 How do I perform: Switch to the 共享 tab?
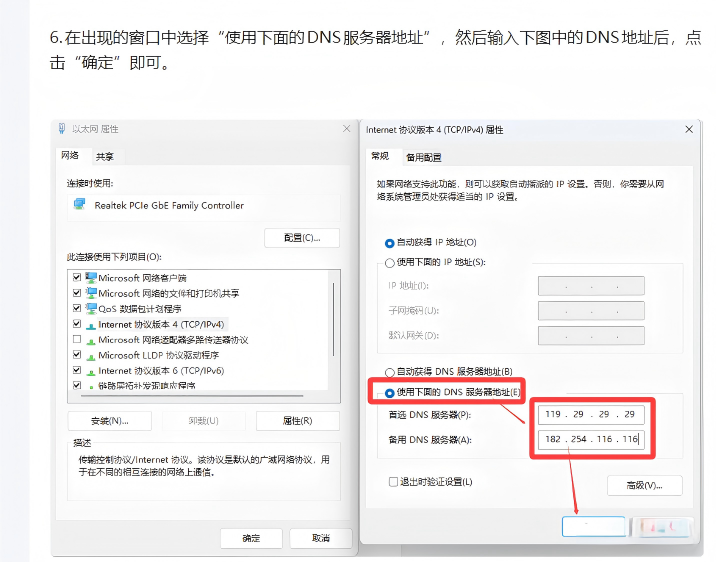[105, 157]
